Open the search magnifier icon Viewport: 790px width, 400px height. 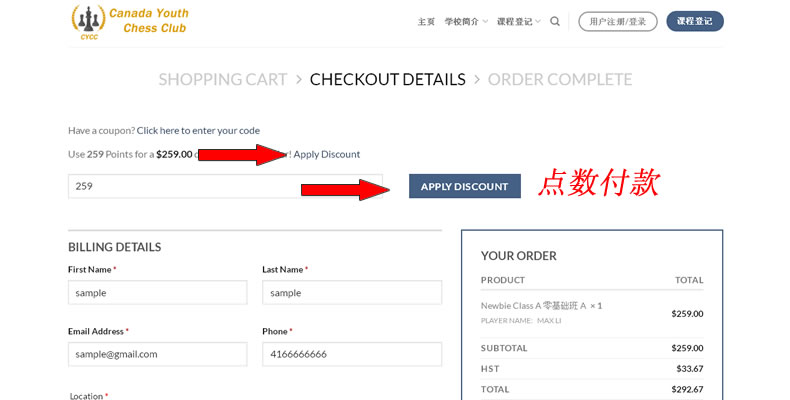point(555,21)
